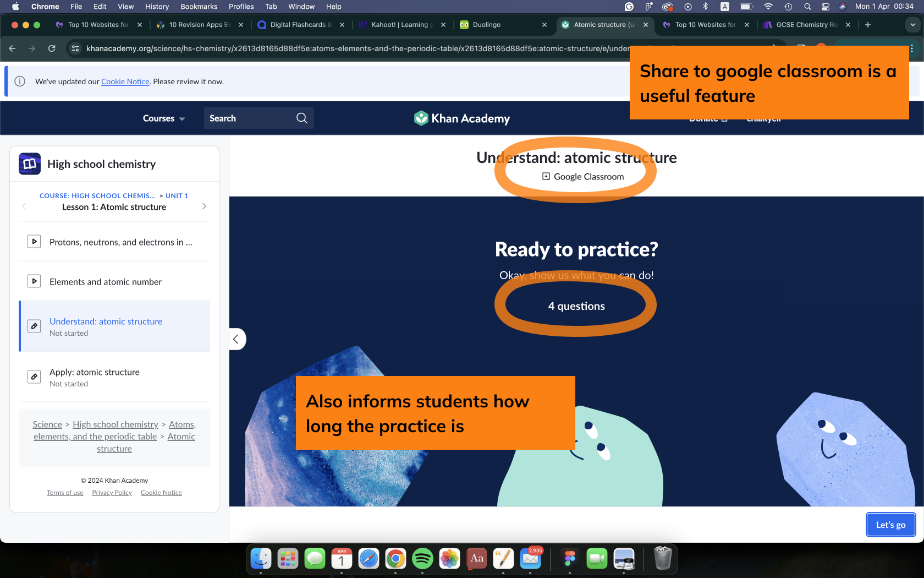Click exercise icon for Apply: atomic structure

click(x=34, y=377)
